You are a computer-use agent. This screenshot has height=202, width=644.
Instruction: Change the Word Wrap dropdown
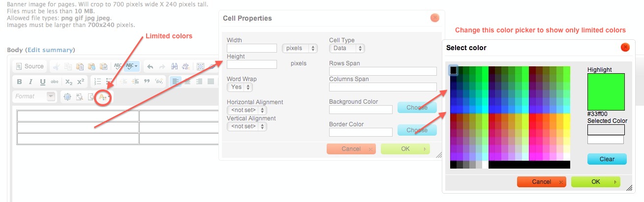240,87
